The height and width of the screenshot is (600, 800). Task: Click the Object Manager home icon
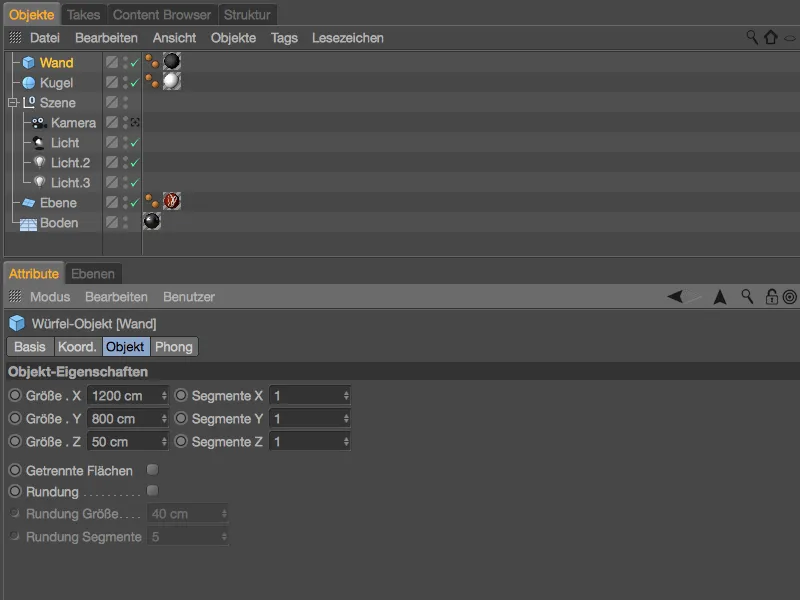pyautogui.click(x=771, y=37)
